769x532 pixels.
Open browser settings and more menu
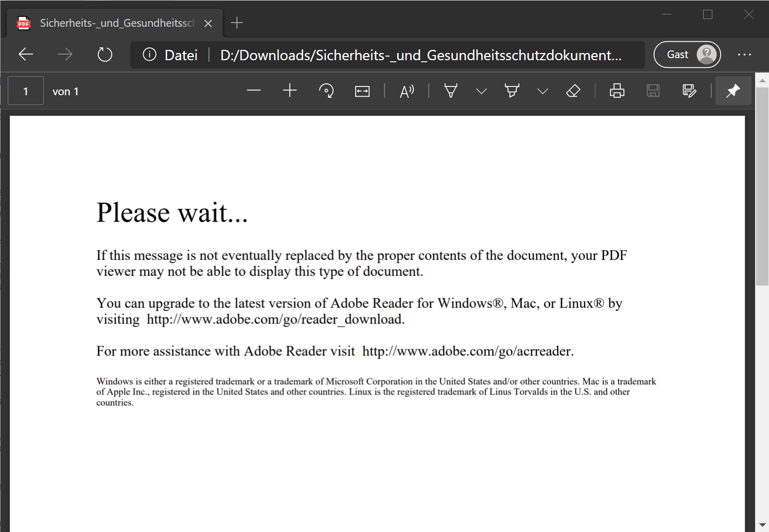(744, 55)
